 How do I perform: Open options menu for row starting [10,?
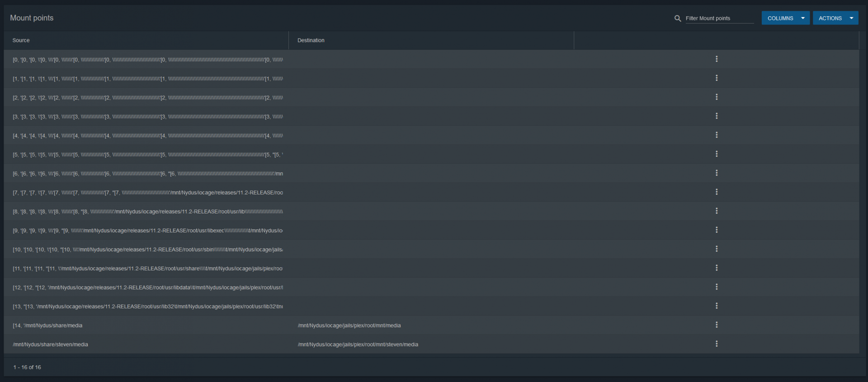[x=717, y=249]
